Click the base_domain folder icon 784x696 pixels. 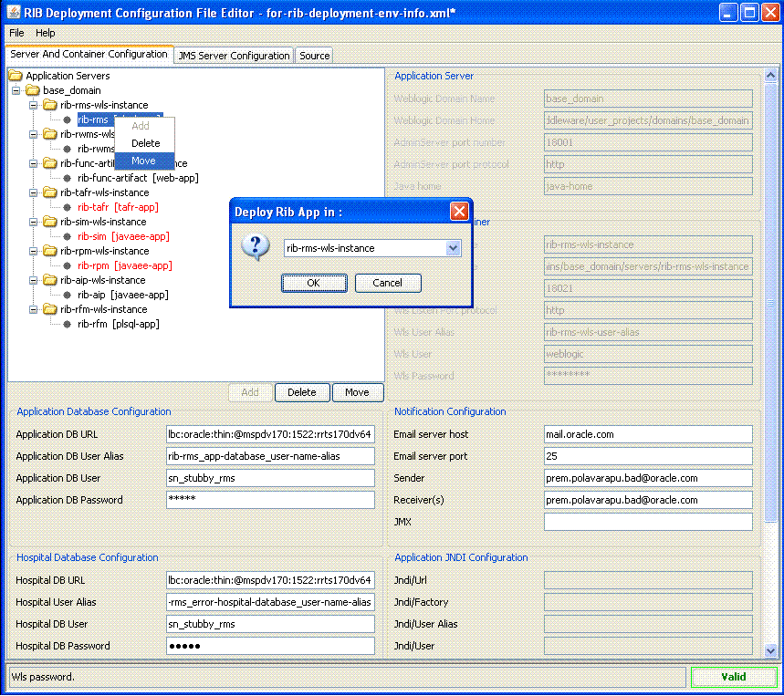click(x=33, y=90)
